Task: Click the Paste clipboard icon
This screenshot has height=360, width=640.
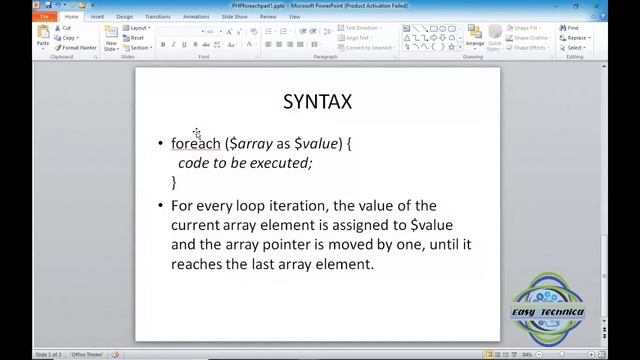Action: tap(43, 32)
